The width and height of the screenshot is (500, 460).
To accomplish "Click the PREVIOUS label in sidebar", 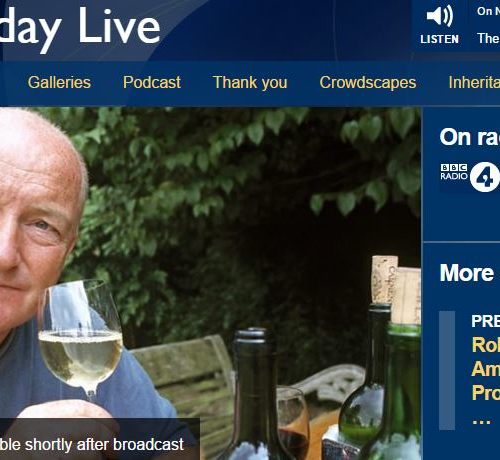I will [x=486, y=321].
